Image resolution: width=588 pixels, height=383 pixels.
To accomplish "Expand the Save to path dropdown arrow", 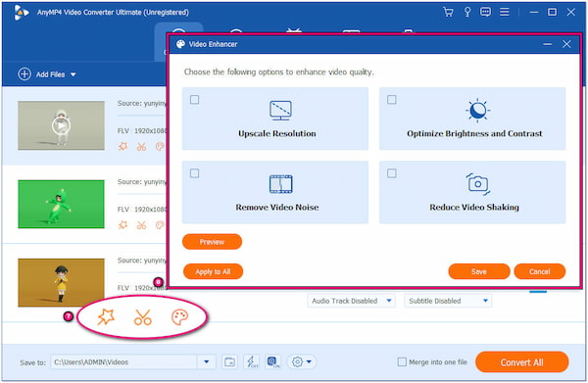I will (x=206, y=362).
